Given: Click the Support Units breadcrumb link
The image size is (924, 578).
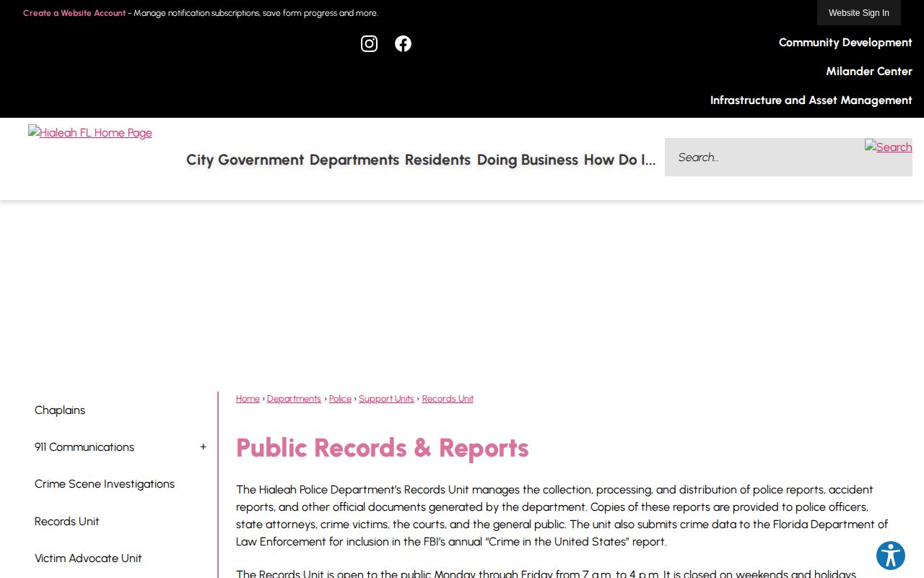Looking at the screenshot, I should click(x=386, y=399).
